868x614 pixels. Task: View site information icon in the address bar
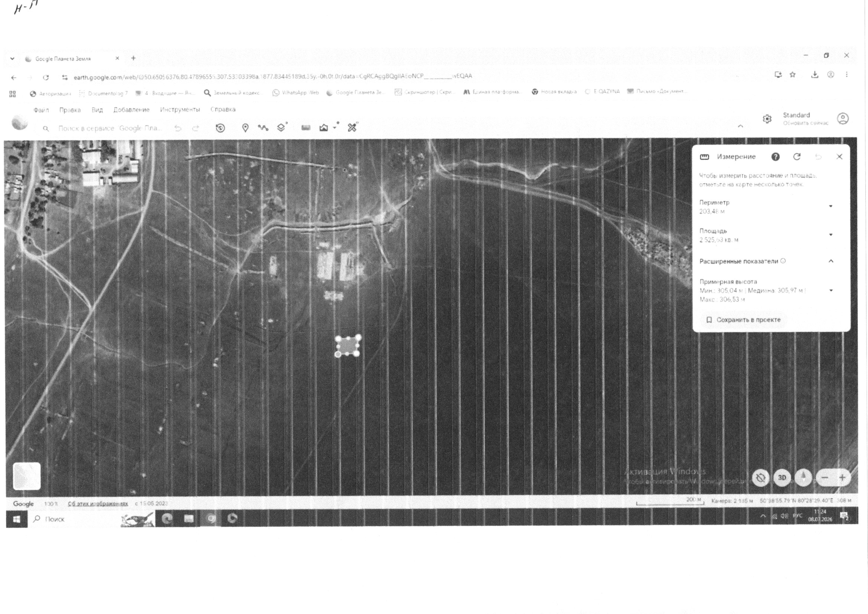(x=65, y=78)
